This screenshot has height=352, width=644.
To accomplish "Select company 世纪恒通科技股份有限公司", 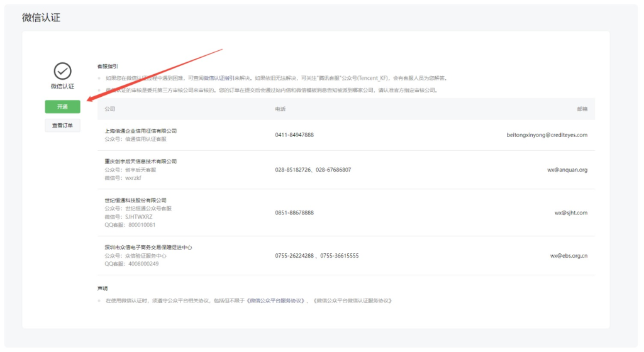I will 135,201.
